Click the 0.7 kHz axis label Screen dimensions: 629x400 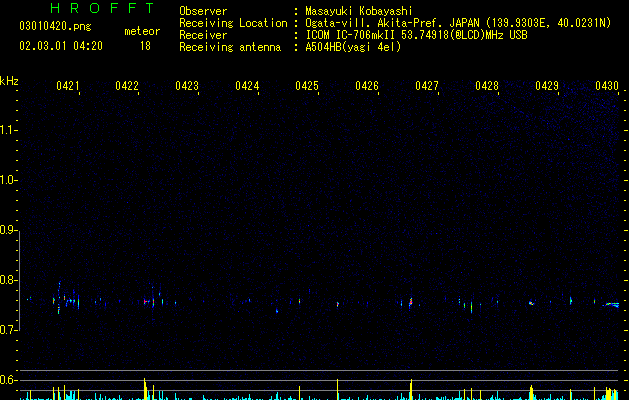pyautogui.click(x=8, y=330)
